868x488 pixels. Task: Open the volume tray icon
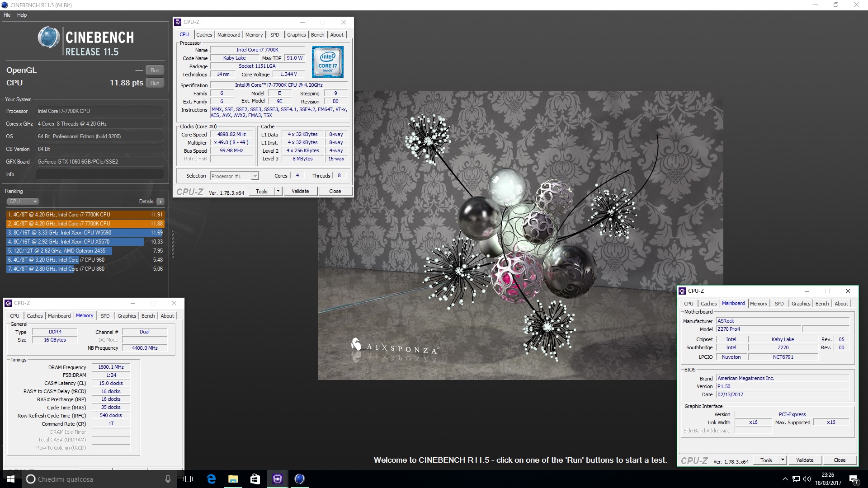coord(807,479)
